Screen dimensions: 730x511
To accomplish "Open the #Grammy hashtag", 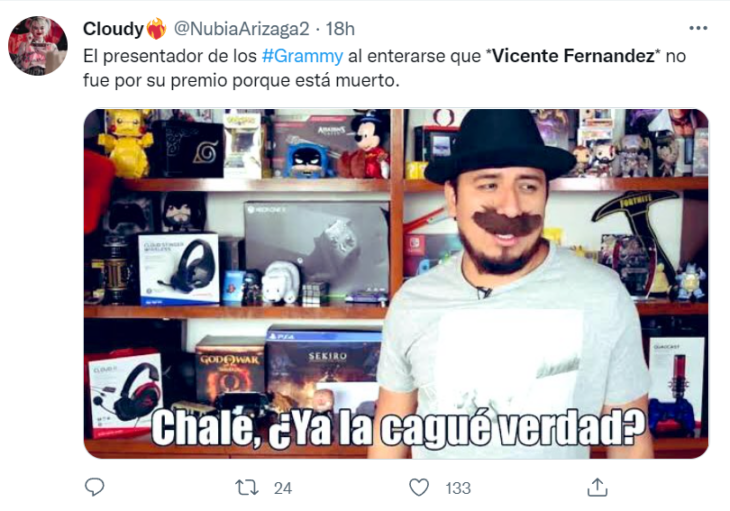I will pyautogui.click(x=303, y=56).
